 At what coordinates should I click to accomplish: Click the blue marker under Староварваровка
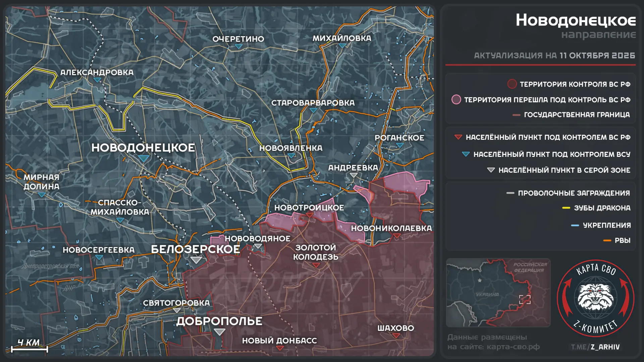tap(313, 110)
